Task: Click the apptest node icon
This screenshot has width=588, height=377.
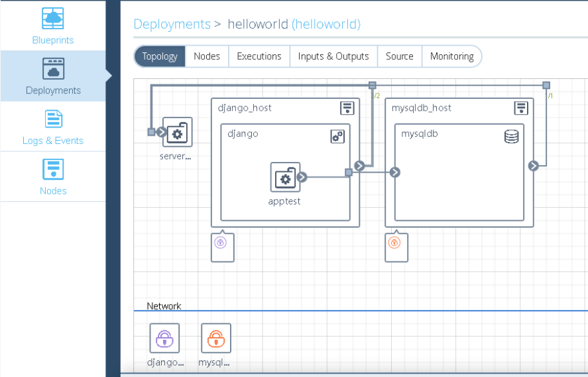Action: click(x=285, y=177)
